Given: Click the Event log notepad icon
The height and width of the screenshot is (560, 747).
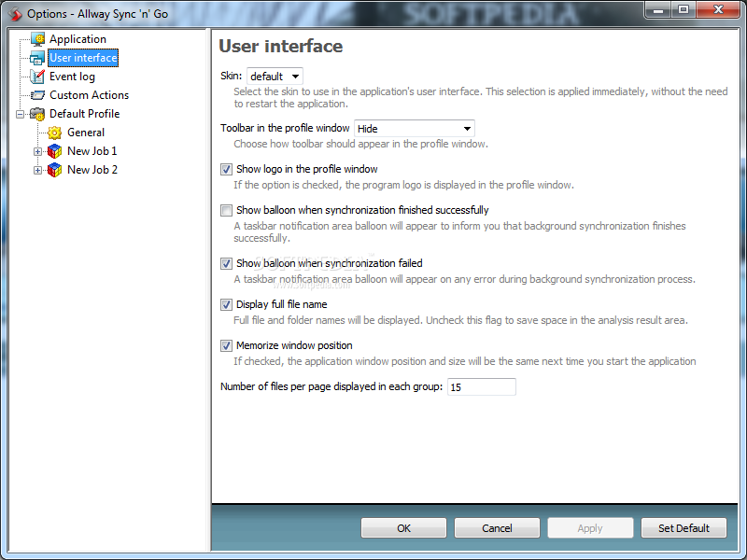Looking at the screenshot, I should tap(37, 77).
